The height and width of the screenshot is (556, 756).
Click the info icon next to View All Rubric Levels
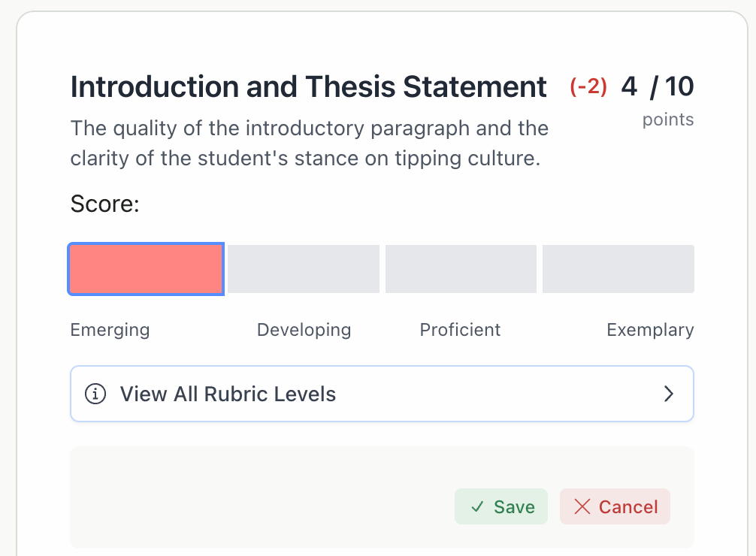point(95,393)
